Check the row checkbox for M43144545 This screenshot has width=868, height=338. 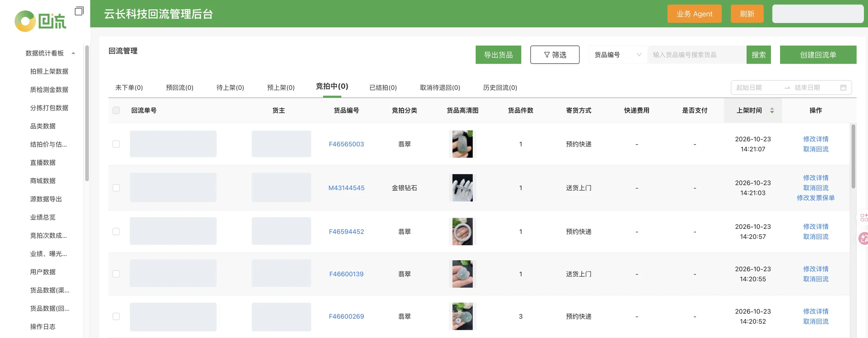pos(116,188)
